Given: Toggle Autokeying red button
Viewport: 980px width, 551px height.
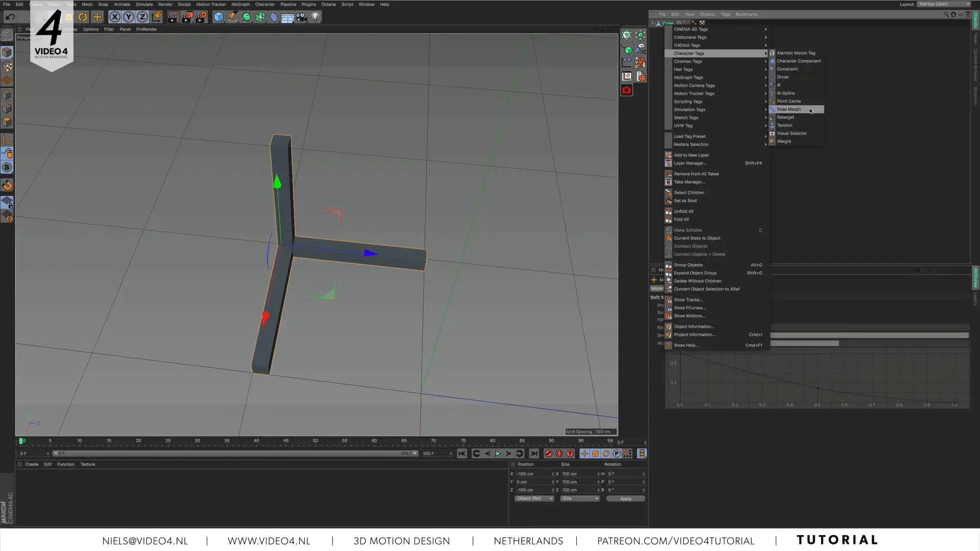Looking at the screenshot, I should 559,454.
